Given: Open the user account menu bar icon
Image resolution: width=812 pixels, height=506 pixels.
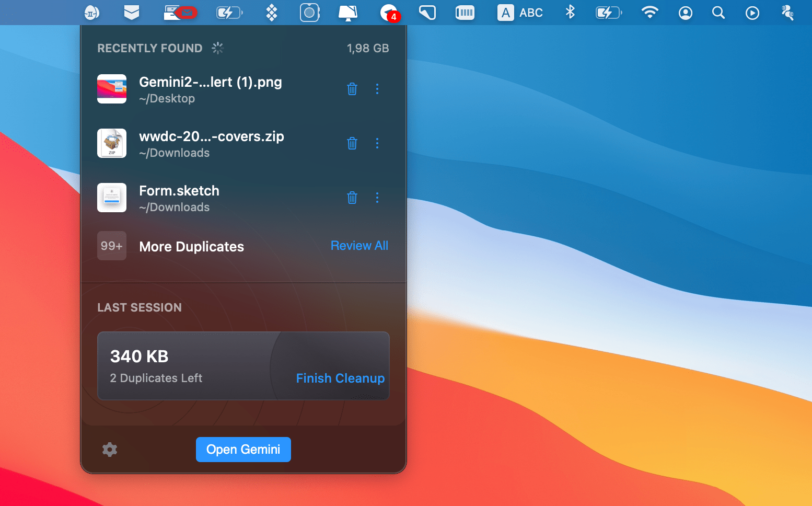Looking at the screenshot, I should (x=686, y=13).
